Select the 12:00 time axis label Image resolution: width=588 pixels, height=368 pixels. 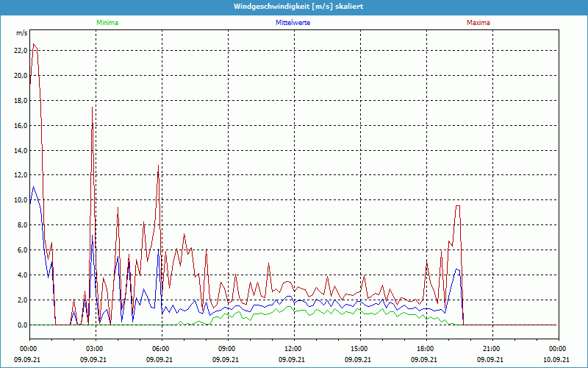[293, 349]
